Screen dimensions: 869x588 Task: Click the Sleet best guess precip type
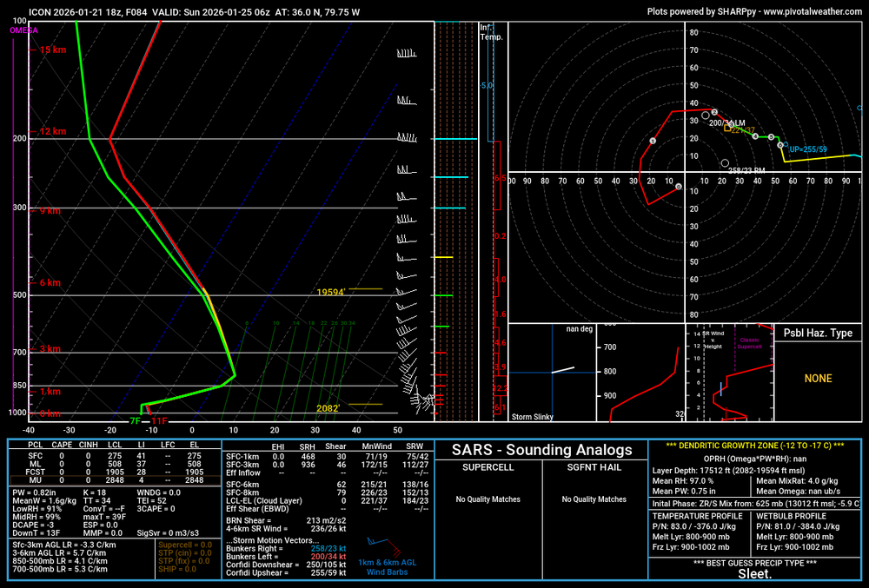tap(754, 573)
